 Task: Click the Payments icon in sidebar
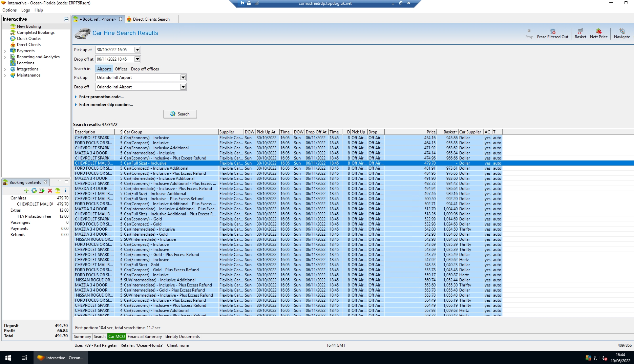13,51
